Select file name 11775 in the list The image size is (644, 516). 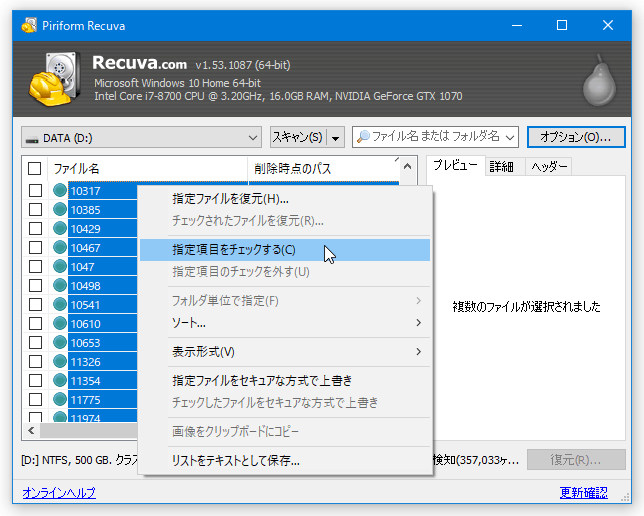(x=85, y=400)
